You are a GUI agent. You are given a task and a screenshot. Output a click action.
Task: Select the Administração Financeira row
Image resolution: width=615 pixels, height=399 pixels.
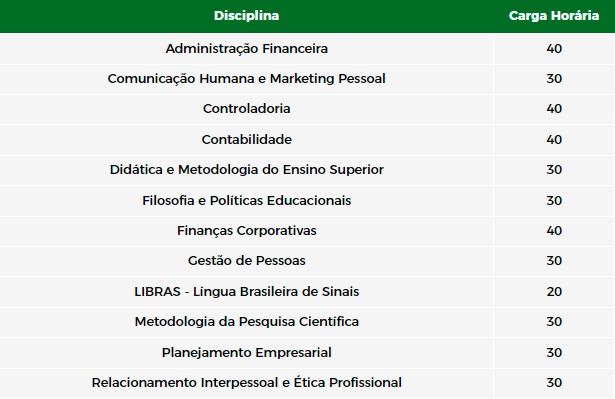308,49
